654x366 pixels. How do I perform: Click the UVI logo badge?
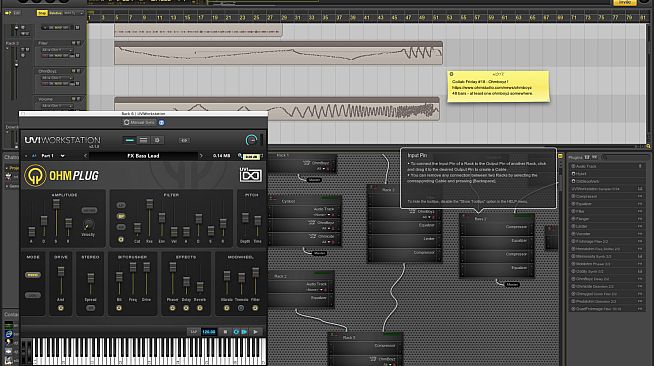[x=251, y=175]
